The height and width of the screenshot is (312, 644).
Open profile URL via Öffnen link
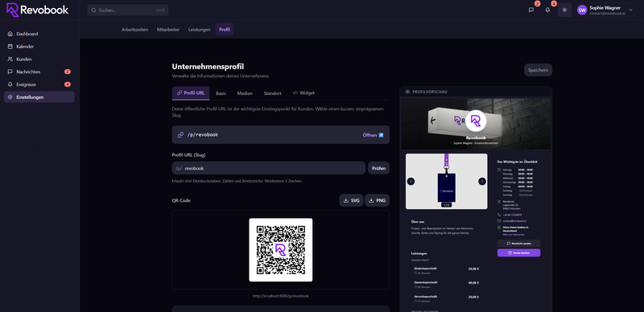point(373,135)
